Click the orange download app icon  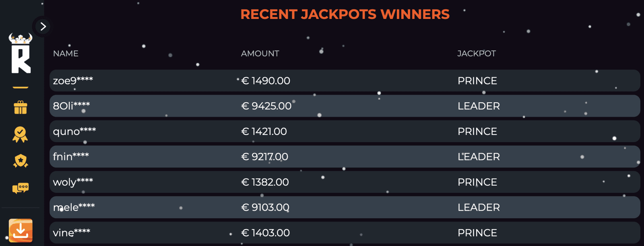coord(21,230)
